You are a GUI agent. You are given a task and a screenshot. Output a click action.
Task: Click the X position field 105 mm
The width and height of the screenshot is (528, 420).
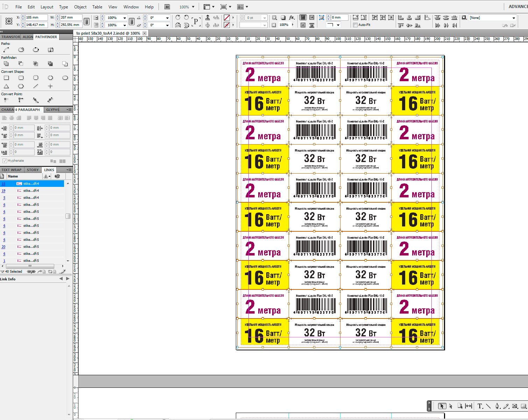36,17
